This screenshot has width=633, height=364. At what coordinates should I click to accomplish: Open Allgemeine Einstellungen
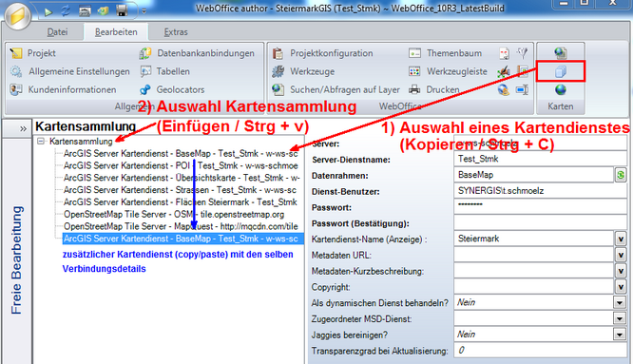point(70,71)
